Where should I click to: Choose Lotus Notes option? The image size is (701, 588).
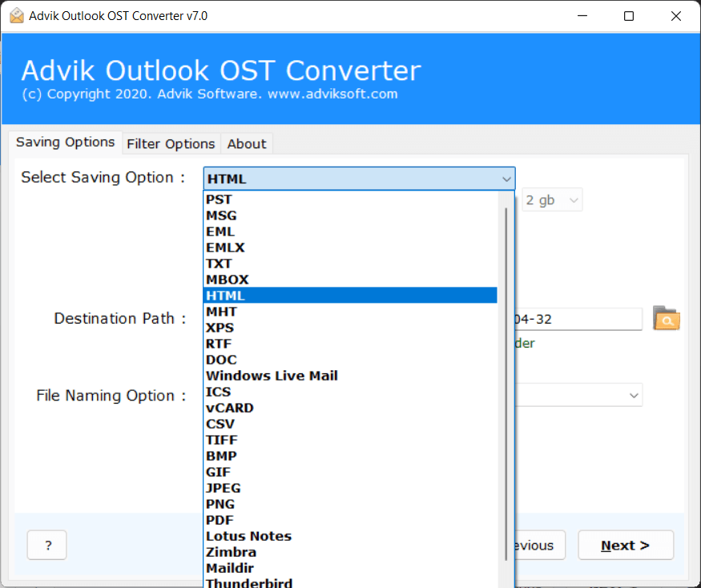[x=350, y=537]
